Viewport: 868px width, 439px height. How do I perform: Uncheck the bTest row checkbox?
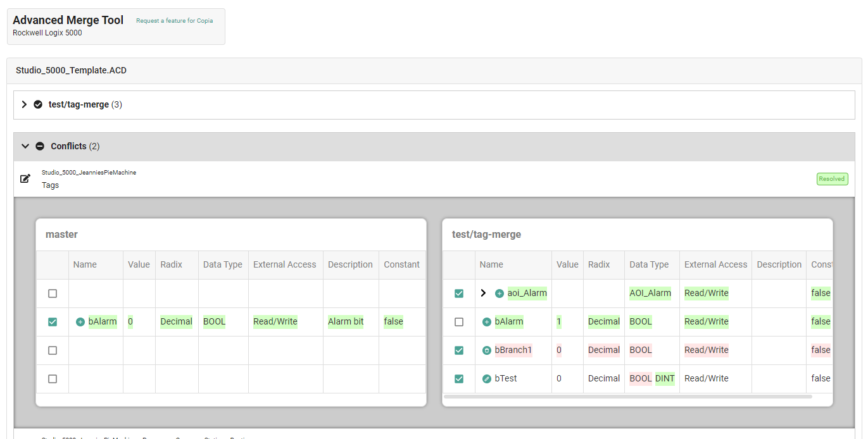(459, 379)
